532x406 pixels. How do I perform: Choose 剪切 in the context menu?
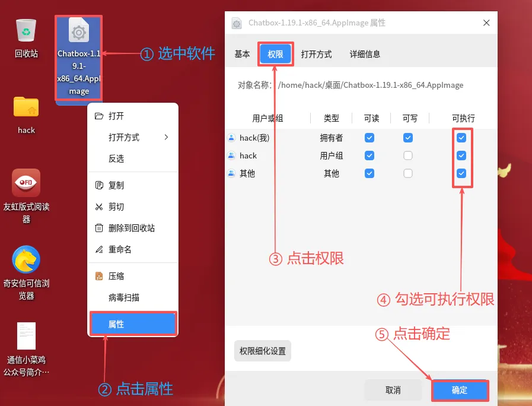[133, 207]
